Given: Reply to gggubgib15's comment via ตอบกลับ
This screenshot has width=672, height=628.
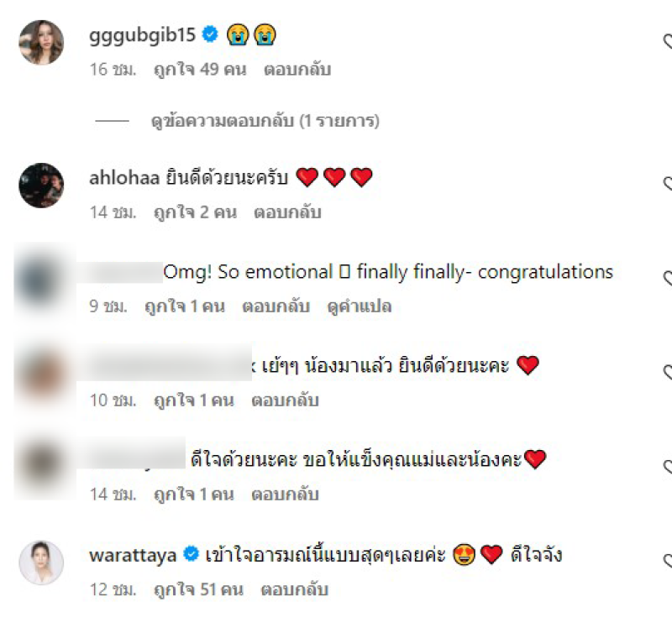Looking at the screenshot, I should pyautogui.click(x=297, y=70).
